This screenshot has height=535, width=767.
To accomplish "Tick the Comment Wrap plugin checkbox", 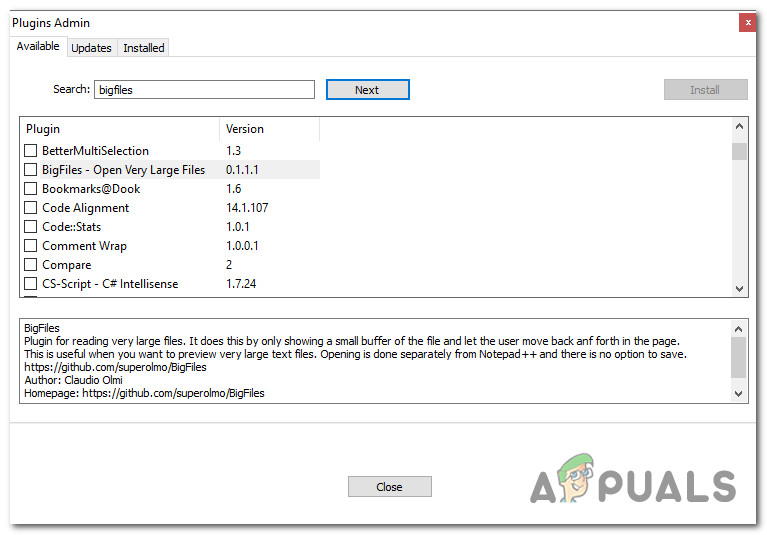I will coord(30,245).
